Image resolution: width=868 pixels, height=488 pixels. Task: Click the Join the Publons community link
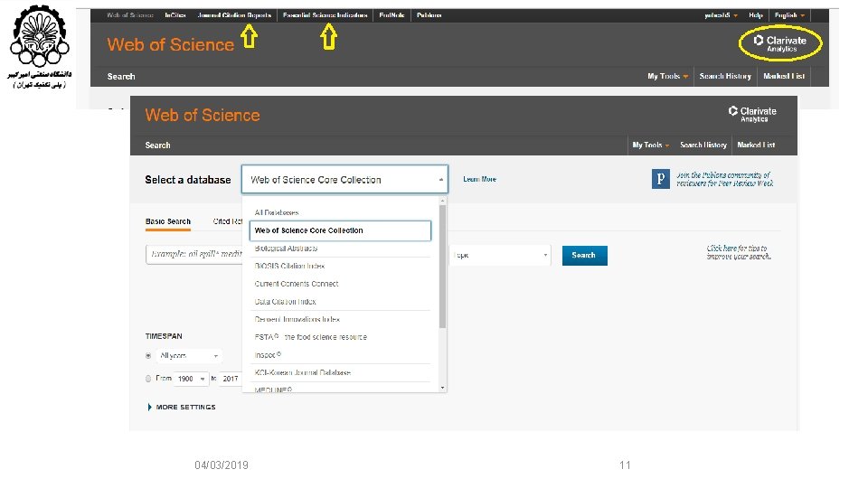(724, 179)
